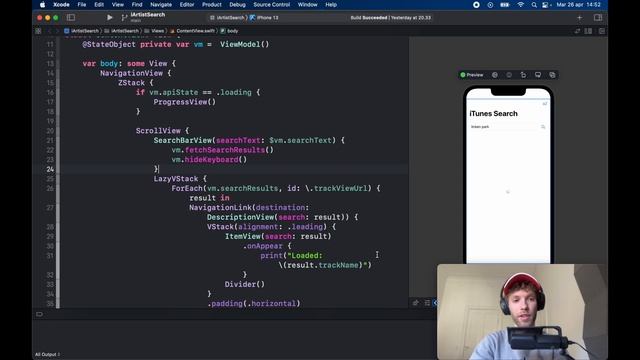The height and width of the screenshot is (360, 640).
Task: Open the preview on device icon
Action: point(538,75)
